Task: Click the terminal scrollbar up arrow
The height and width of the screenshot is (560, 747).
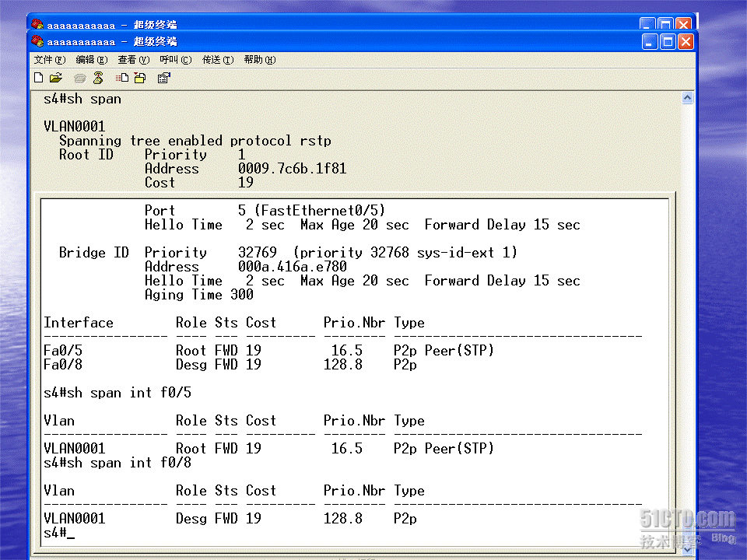Action: pos(687,98)
